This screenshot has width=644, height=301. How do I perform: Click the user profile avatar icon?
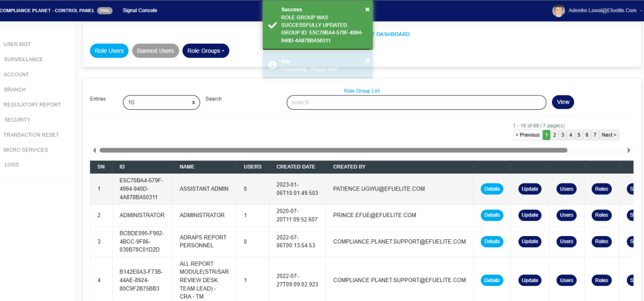coord(558,11)
